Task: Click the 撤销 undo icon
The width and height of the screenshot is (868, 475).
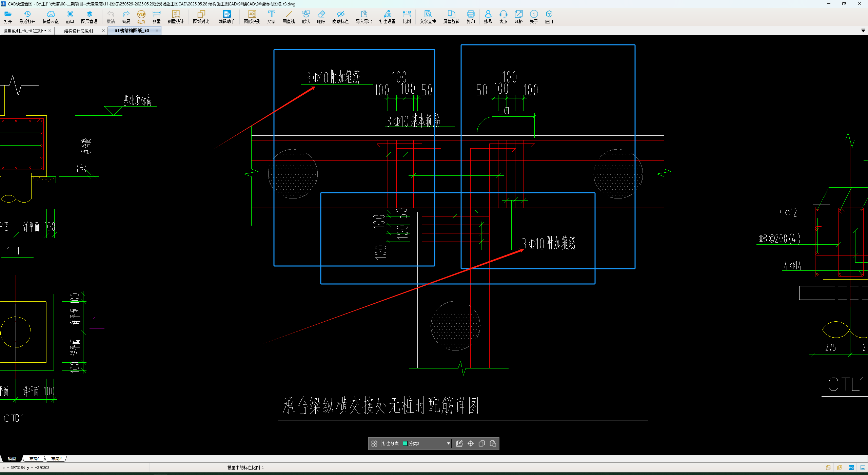Action: (x=111, y=17)
